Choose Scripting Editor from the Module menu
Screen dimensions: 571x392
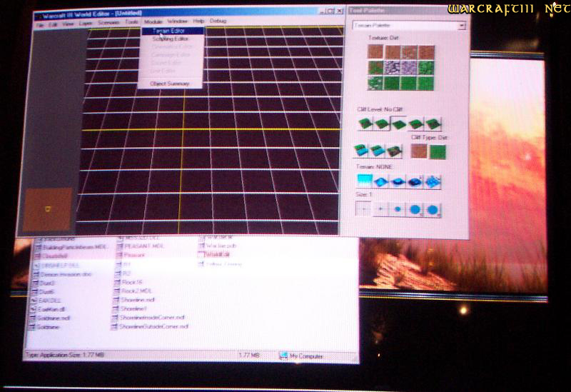tap(171, 39)
